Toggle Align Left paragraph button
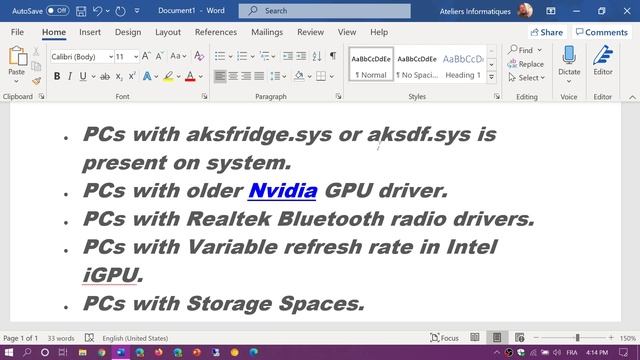This screenshot has width=640, height=360. [x=220, y=76]
